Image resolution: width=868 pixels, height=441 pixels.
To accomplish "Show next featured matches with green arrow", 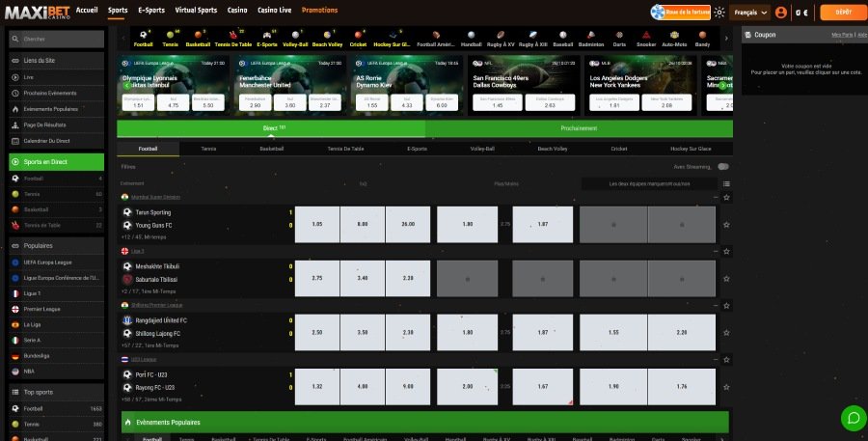I will [x=722, y=85].
